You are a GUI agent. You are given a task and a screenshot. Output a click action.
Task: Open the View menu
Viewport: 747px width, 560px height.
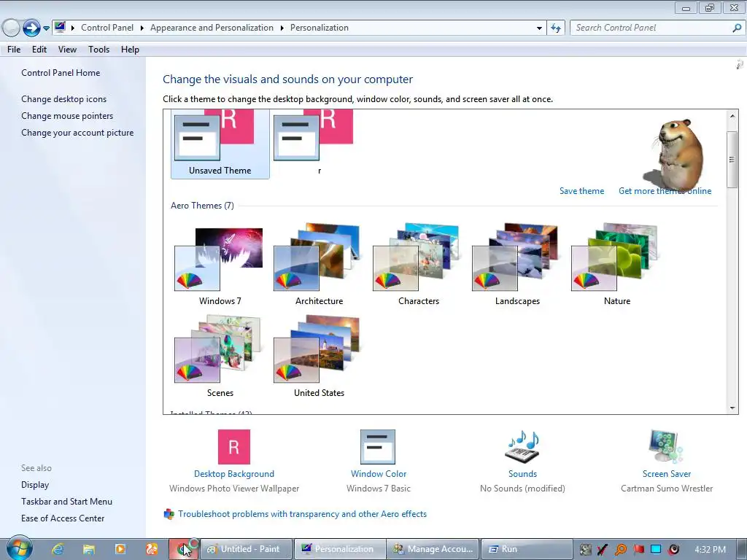point(67,50)
